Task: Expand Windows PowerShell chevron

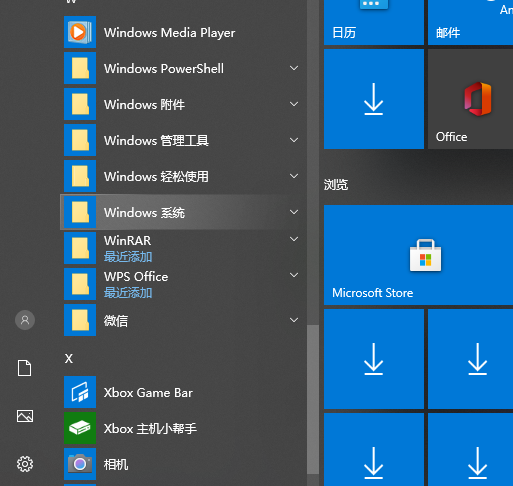Action: (294, 68)
